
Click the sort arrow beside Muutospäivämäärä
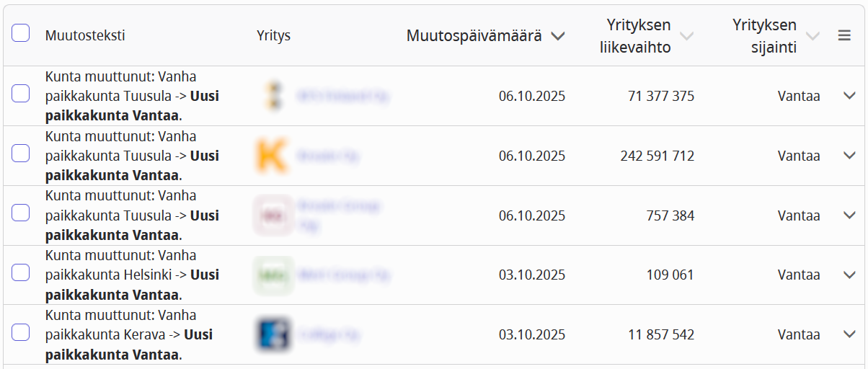pos(557,36)
